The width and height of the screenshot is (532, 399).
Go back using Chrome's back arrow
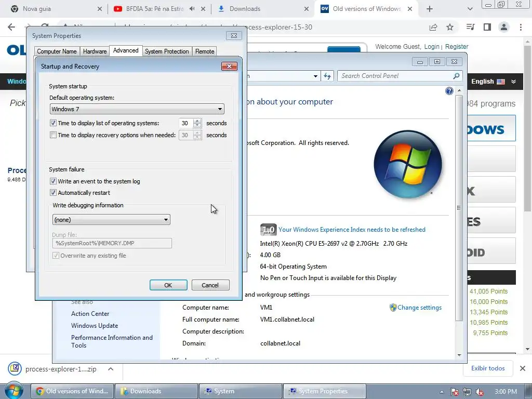[11, 27]
